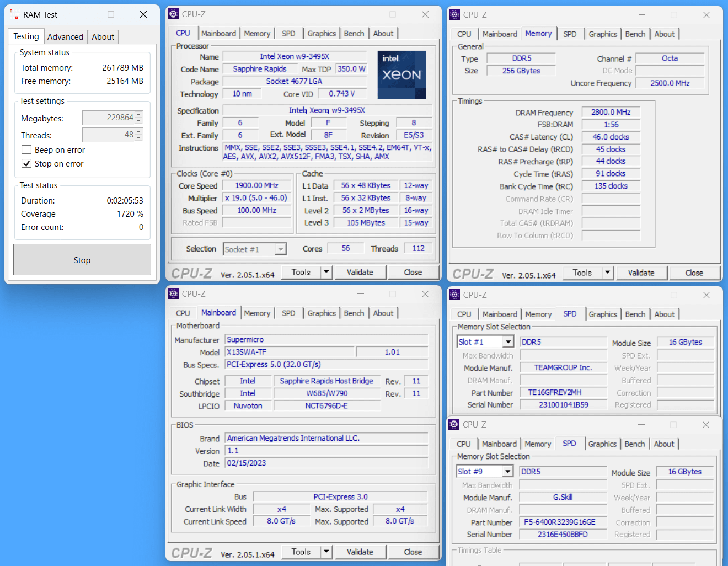Switch to About tab in Mainboard window
Viewport: 728px width, 566px height.
[383, 313]
